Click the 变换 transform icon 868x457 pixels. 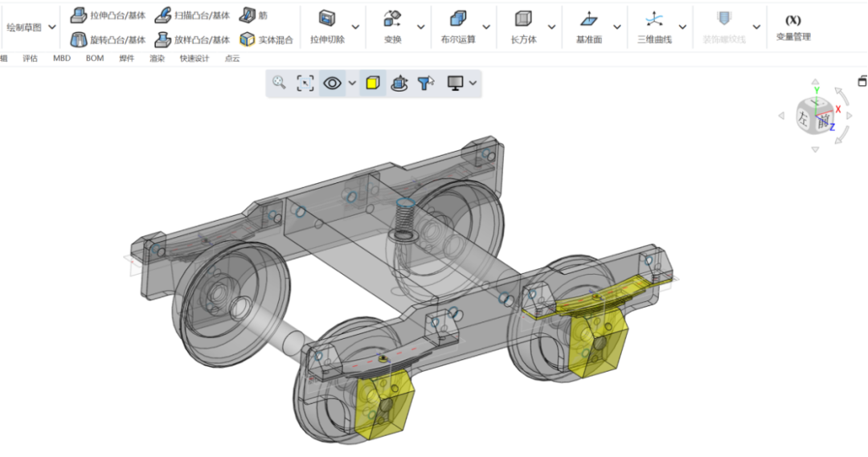(x=392, y=18)
